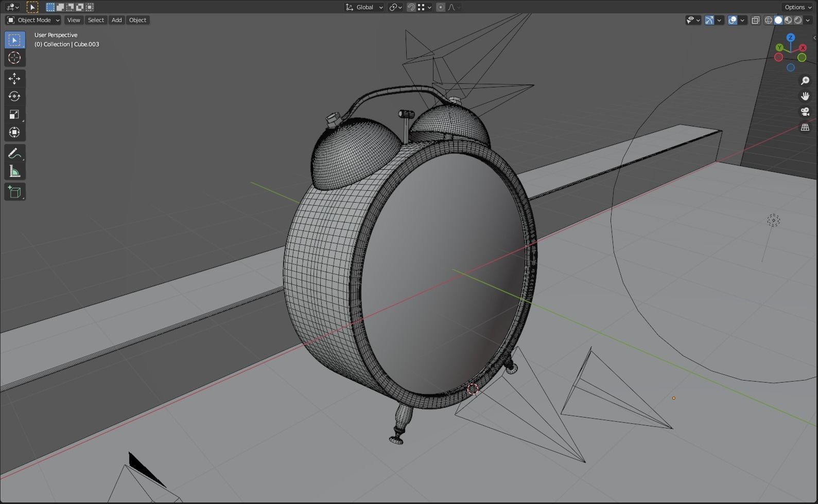Screen dimensions: 818x504
Task: Select the Measure ruler tool
Action: [14, 171]
